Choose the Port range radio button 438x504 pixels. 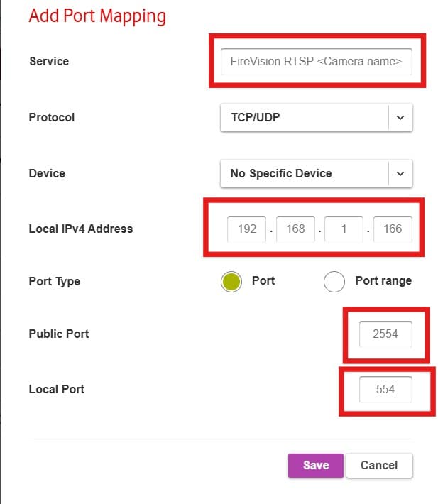click(x=334, y=281)
